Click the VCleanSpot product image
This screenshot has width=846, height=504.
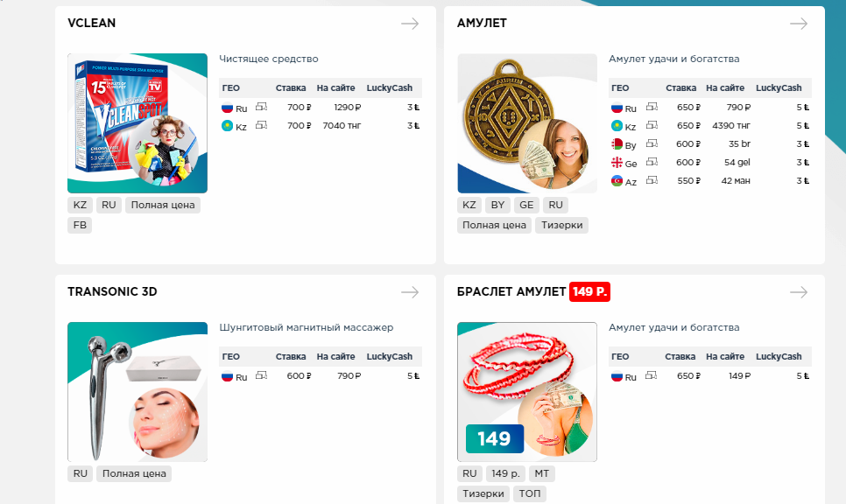pyautogui.click(x=137, y=123)
